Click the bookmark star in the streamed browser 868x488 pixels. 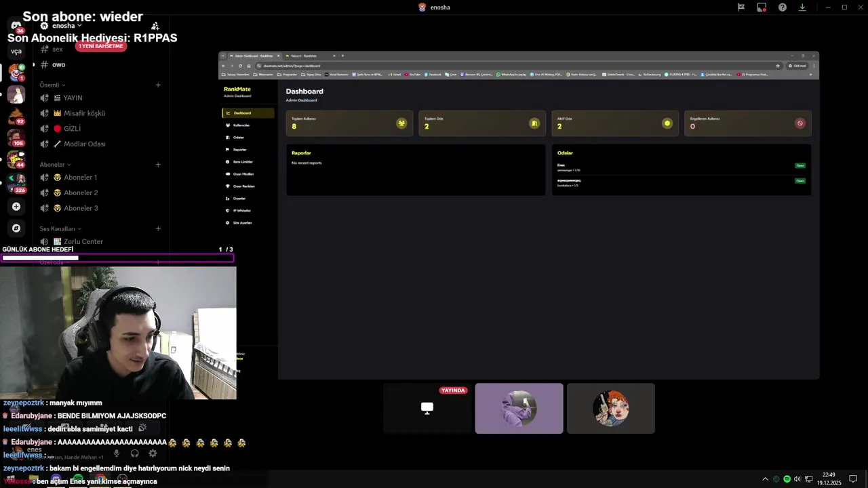(x=778, y=66)
